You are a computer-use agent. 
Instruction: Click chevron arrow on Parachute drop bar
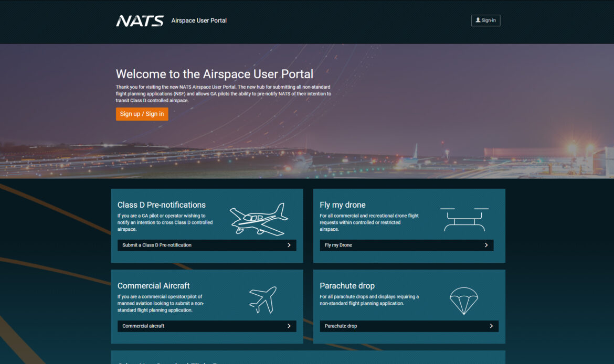[491, 326]
